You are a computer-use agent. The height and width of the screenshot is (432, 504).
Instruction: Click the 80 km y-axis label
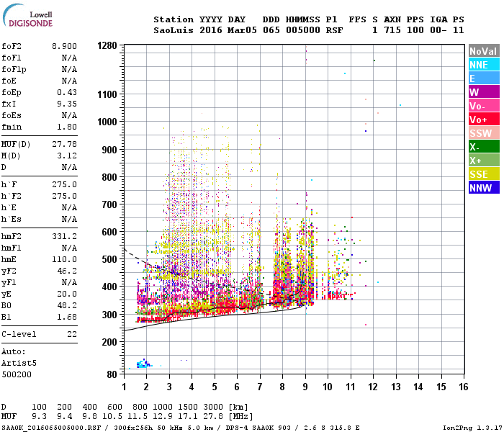pos(112,374)
